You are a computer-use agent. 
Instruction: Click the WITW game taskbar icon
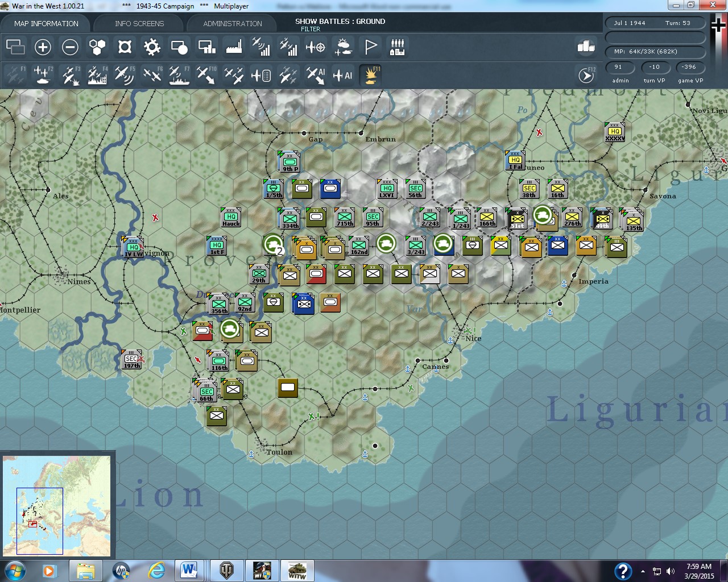point(297,571)
